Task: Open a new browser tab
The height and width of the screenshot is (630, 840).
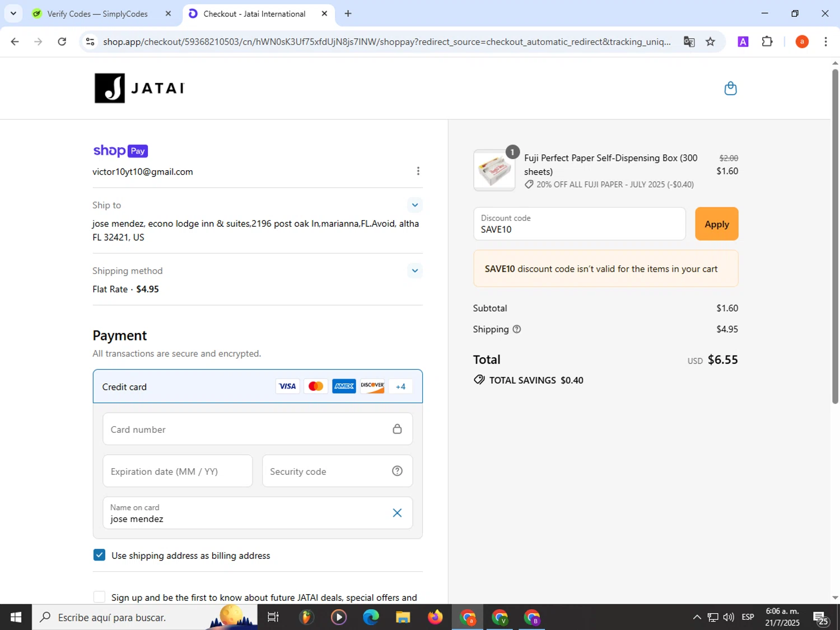Action: point(348,13)
